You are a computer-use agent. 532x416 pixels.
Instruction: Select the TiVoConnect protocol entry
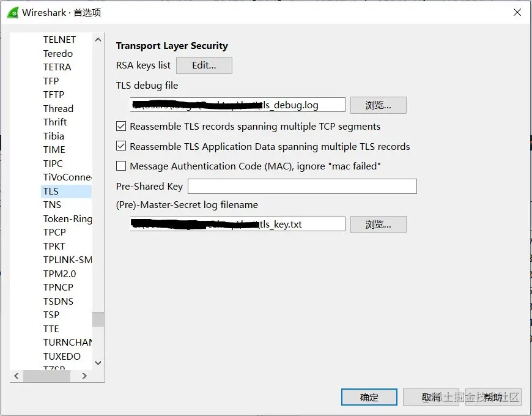[x=67, y=177]
